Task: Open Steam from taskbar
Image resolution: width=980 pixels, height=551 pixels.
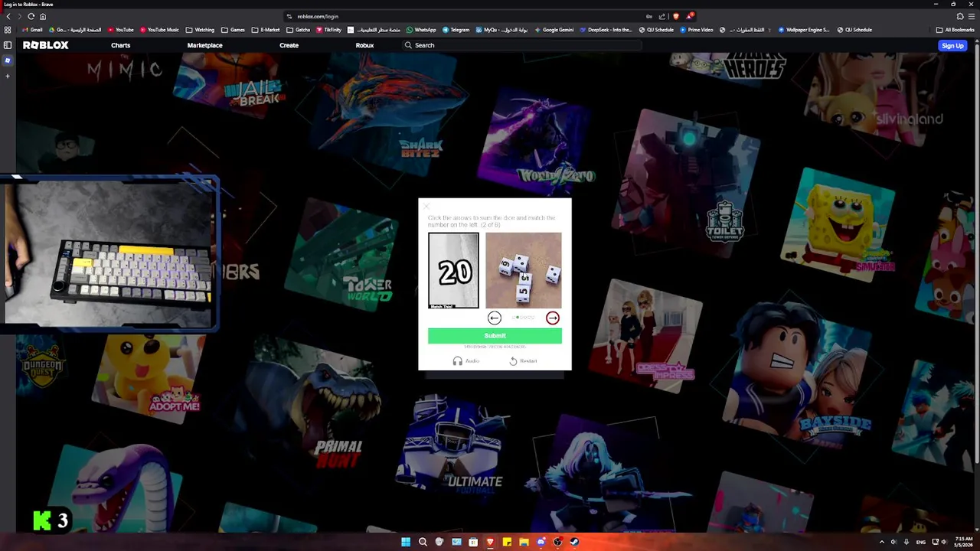Action: click(574, 542)
